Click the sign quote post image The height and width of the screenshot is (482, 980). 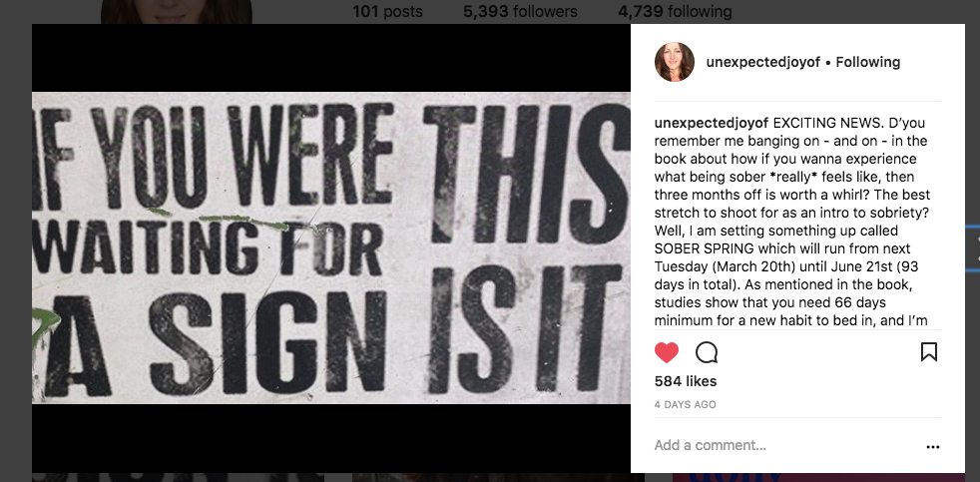331,247
